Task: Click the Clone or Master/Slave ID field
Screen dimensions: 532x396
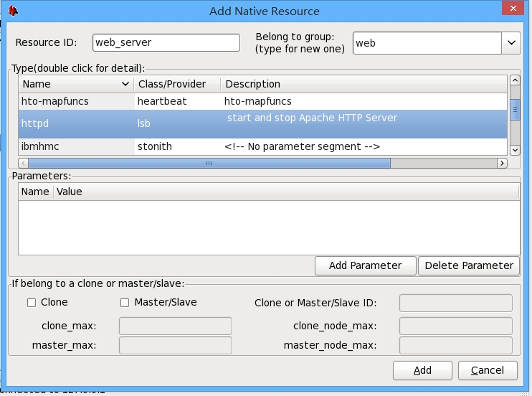Action: [x=456, y=303]
